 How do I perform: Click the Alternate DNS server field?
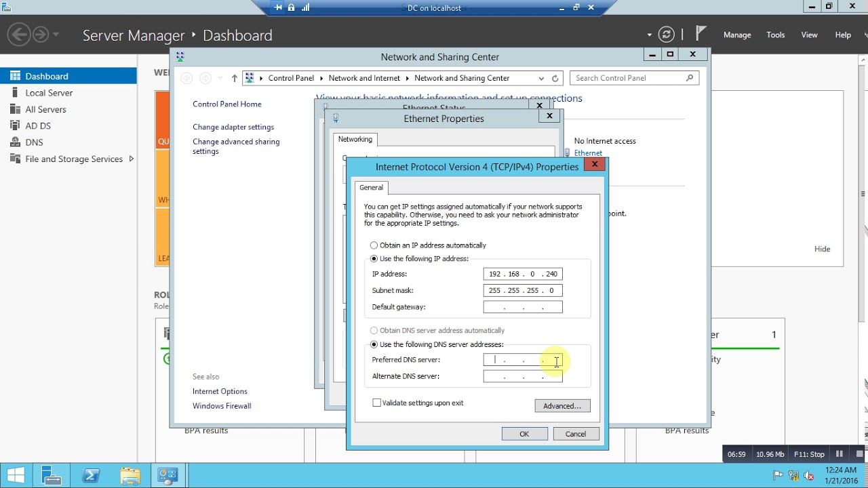[x=523, y=376]
